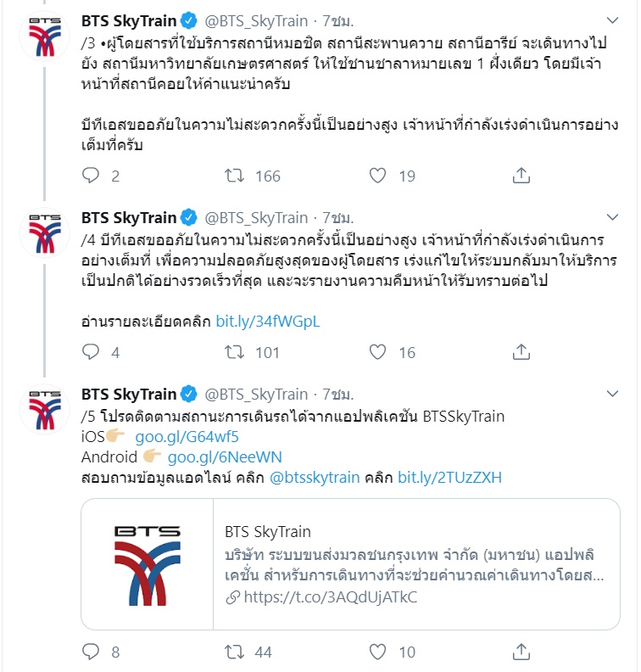
Task: Reply to the /3 Mo Chit tweet
Action: pos(92,176)
